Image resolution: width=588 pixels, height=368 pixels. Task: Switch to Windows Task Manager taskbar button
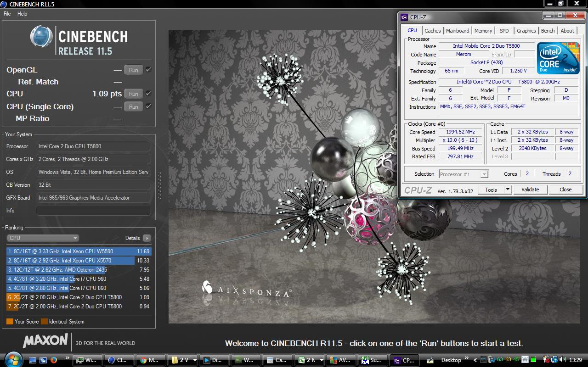coord(88,360)
